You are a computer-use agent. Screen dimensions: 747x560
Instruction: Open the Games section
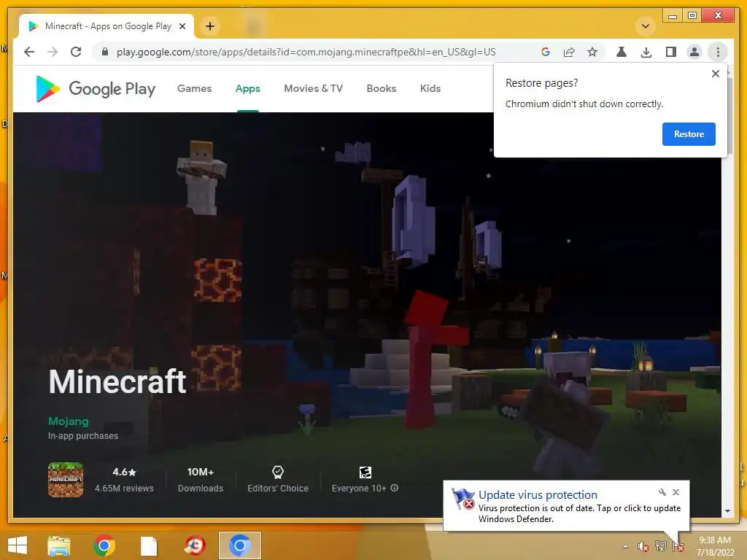[194, 88]
